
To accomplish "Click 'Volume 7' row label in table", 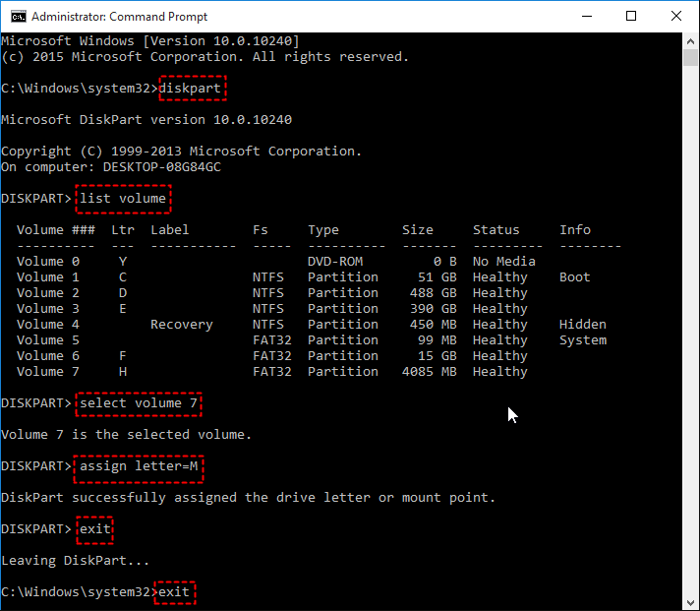I will pos(48,372).
